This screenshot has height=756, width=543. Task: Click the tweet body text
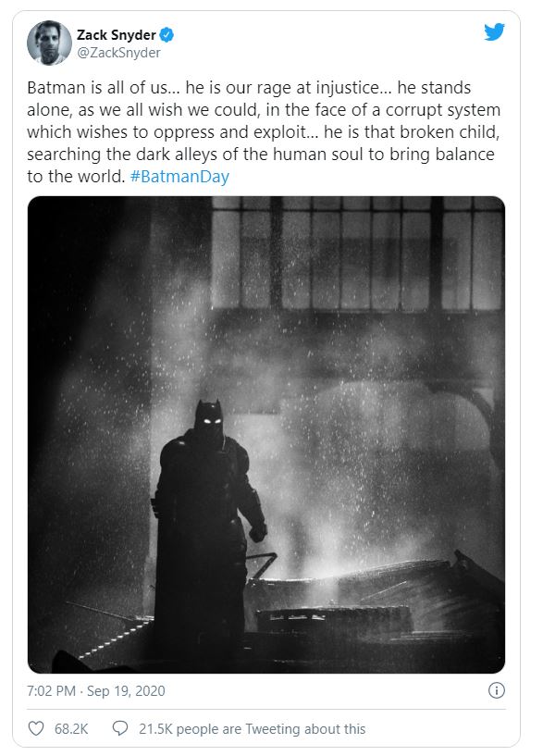(x=264, y=131)
